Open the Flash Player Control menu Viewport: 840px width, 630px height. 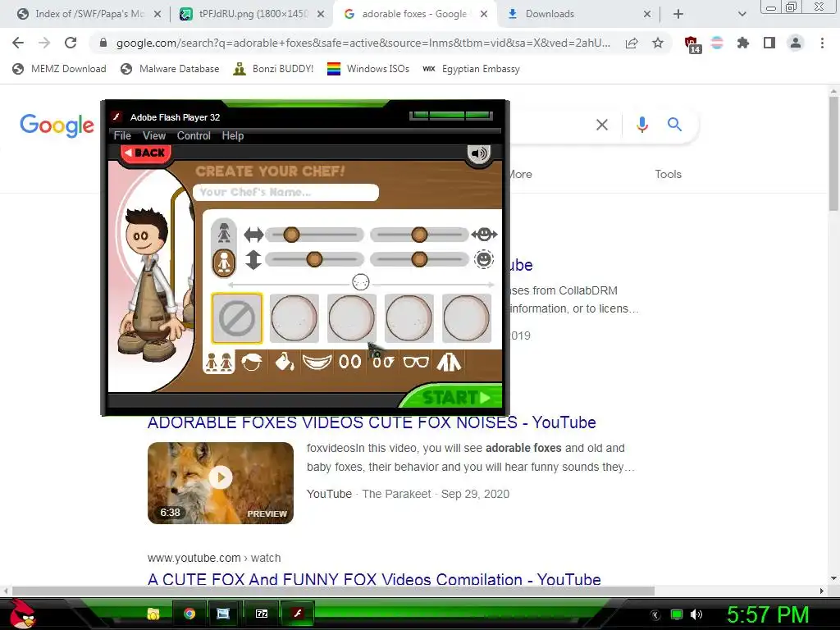[x=194, y=136]
